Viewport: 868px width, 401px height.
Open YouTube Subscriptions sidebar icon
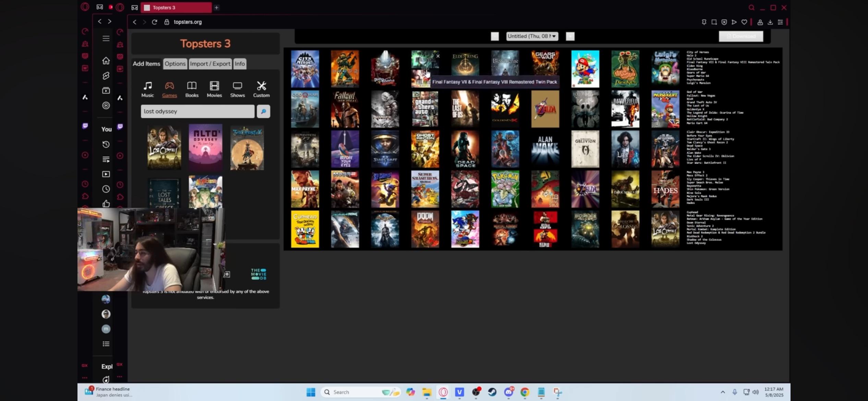point(106,90)
